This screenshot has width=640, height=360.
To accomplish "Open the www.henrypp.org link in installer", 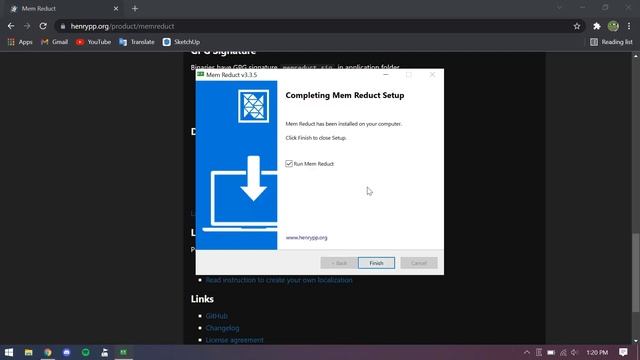I will click(x=307, y=238).
